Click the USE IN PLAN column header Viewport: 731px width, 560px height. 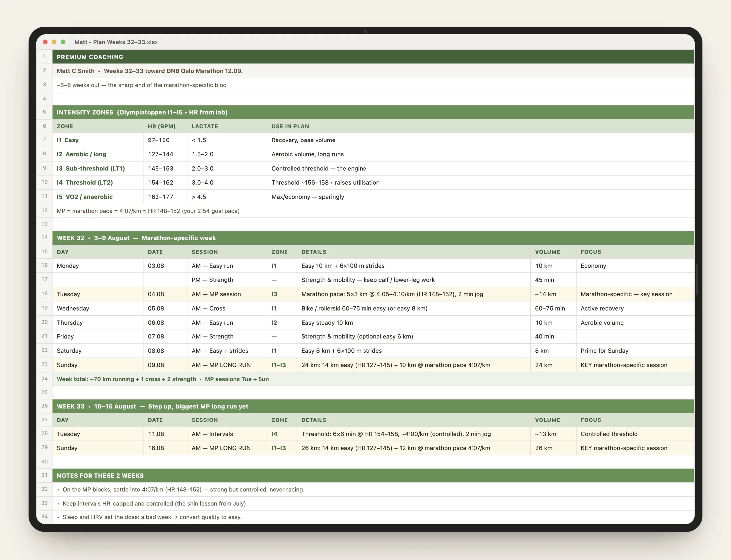(x=481, y=126)
